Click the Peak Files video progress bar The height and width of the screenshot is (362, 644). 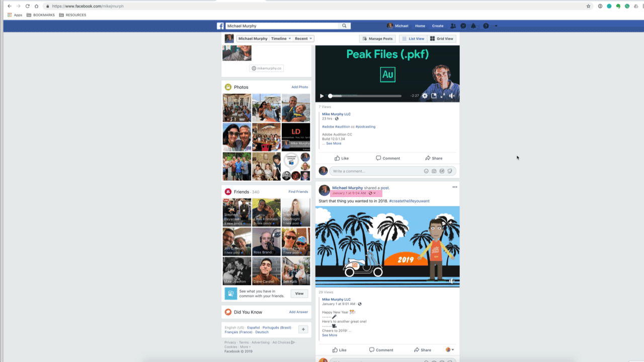(x=366, y=96)
